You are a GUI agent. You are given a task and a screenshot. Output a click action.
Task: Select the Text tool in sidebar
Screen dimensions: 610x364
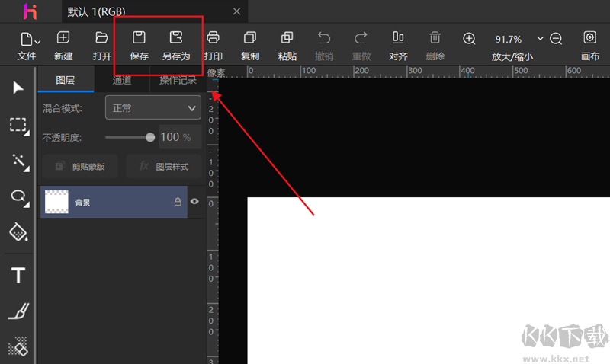18,276
